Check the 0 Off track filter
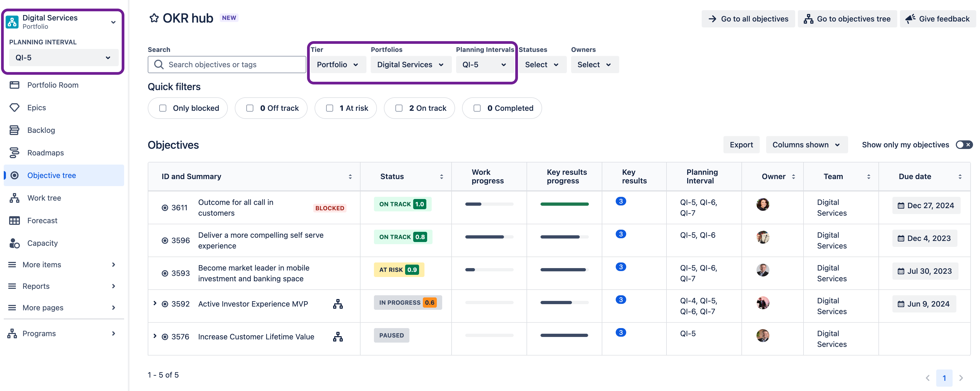Image resolution: width=980 pixels, height=391 pixels. 250,108
